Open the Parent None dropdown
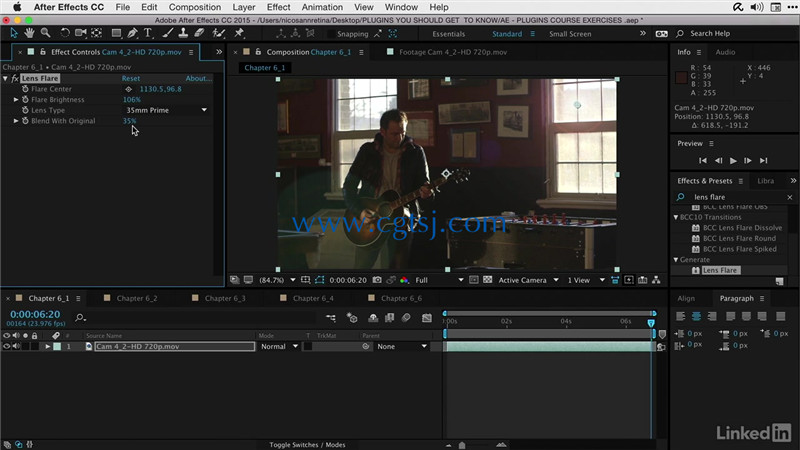800x450 pixels. point(402,346)
